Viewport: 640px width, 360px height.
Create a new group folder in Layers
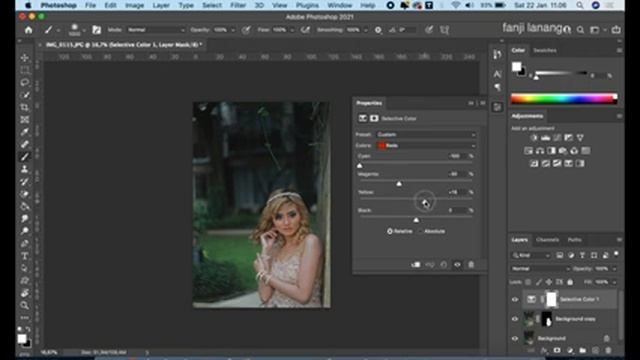582,351
